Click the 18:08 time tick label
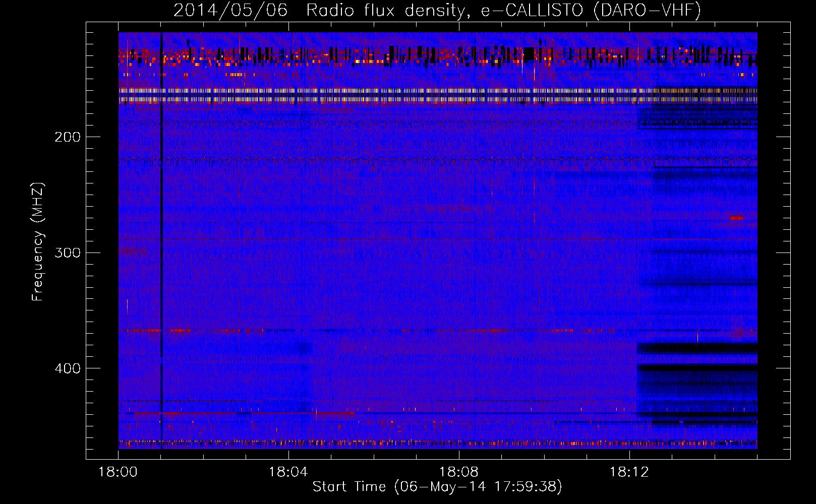 tap(459, 472)
